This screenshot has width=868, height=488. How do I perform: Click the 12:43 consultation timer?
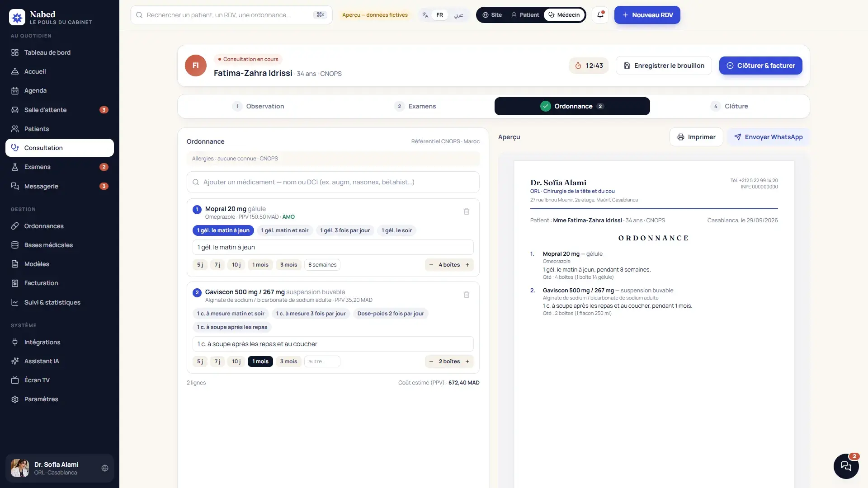[589, 66]
